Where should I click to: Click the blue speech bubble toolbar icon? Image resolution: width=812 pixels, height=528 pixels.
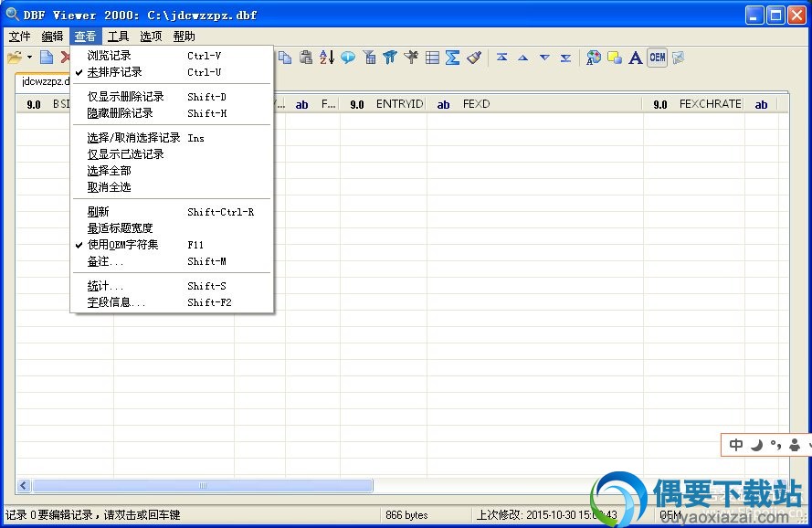[x=348, y=57]
